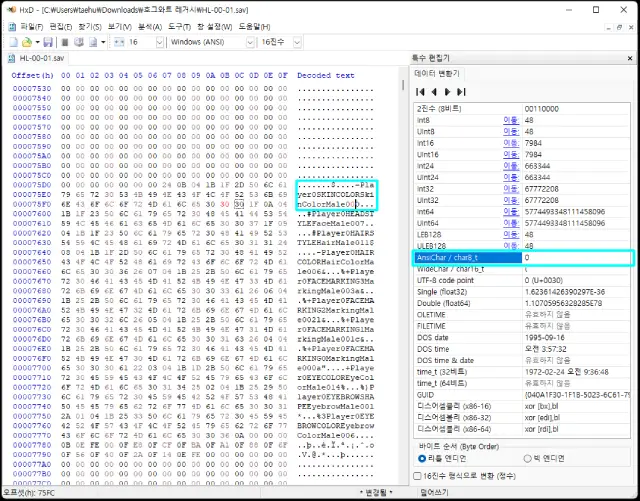Open the 파일(F) menu
Screen dimensions: 640x501
(31, 27)
